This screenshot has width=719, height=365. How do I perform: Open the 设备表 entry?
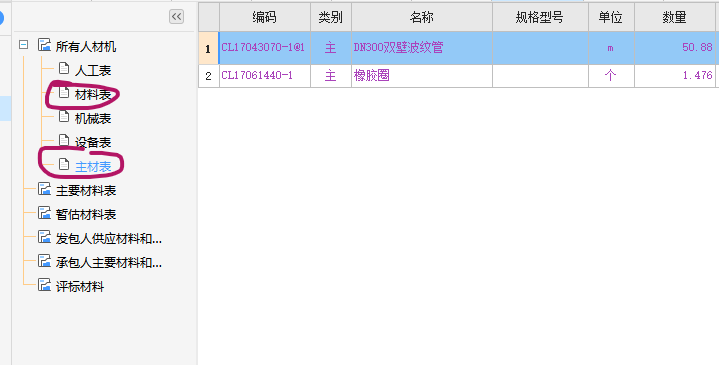point(93,142)
